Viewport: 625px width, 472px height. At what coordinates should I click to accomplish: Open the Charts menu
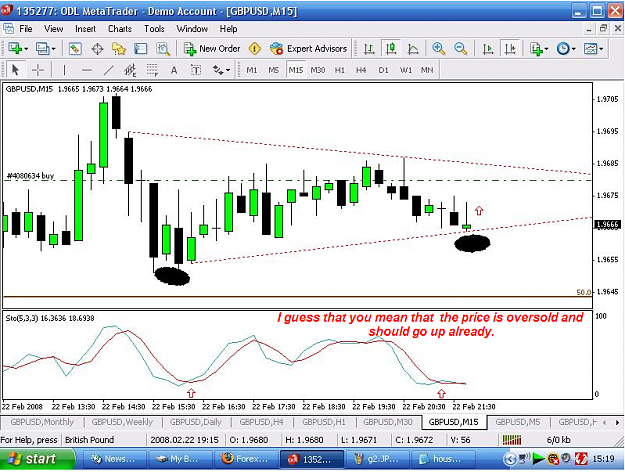click(120, 29)
